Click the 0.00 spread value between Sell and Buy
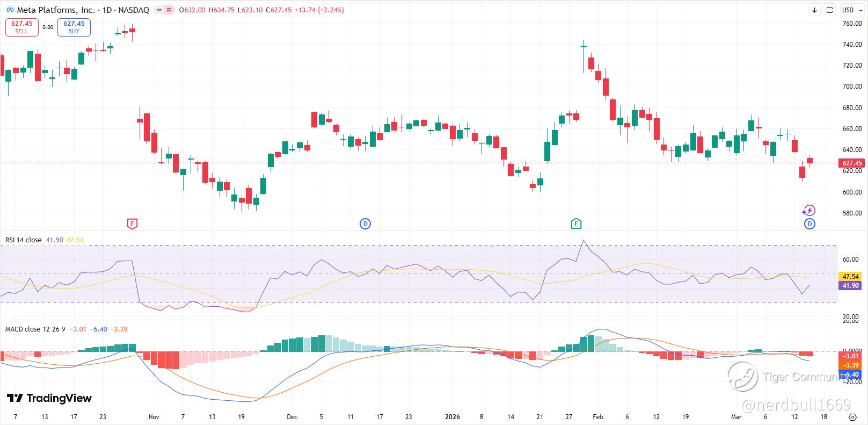The width and height of the screenshot is (868, 425). 48,27
